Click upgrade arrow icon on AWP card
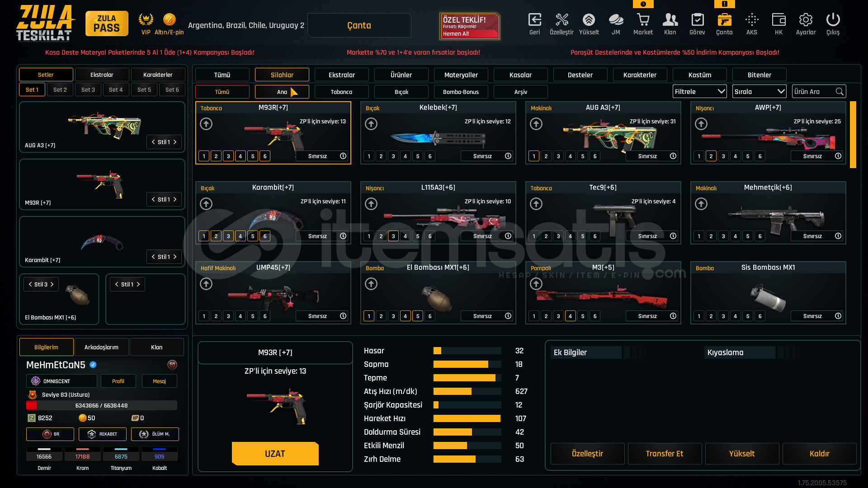The image size is (868, 488). 701,124
